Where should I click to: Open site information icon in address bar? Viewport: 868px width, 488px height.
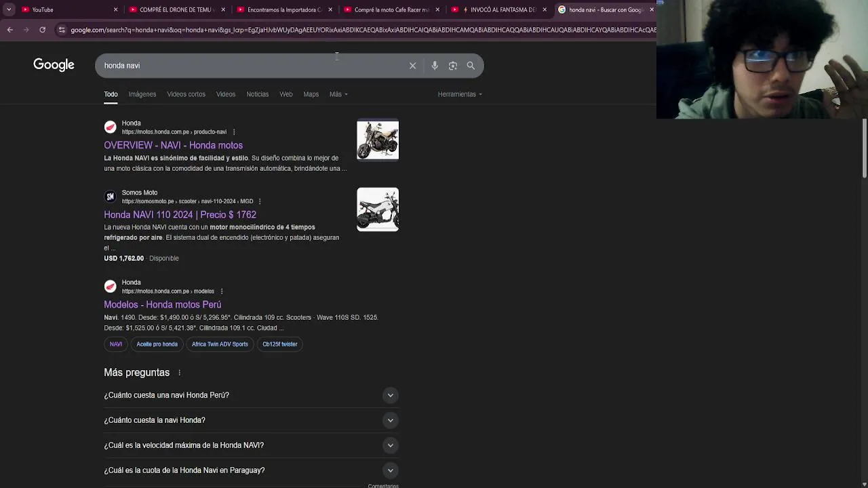tap(62, 30)
